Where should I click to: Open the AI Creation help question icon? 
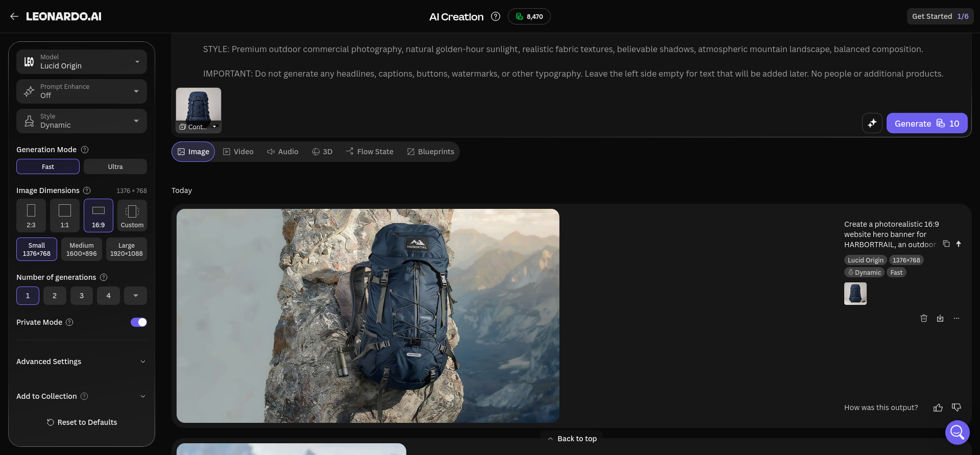coord(496,16)
